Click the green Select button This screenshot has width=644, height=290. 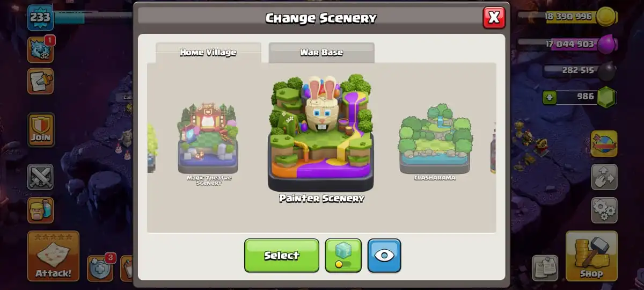282,255
